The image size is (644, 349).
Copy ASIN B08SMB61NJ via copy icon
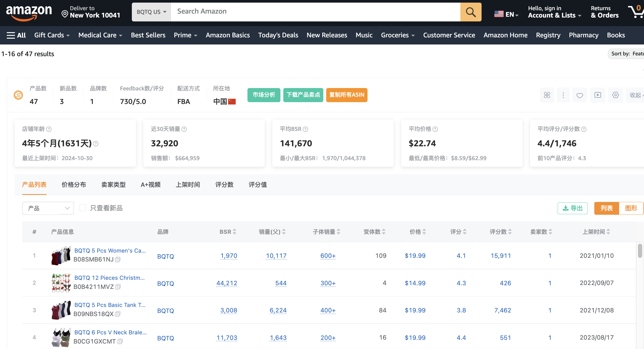[118, 260]
